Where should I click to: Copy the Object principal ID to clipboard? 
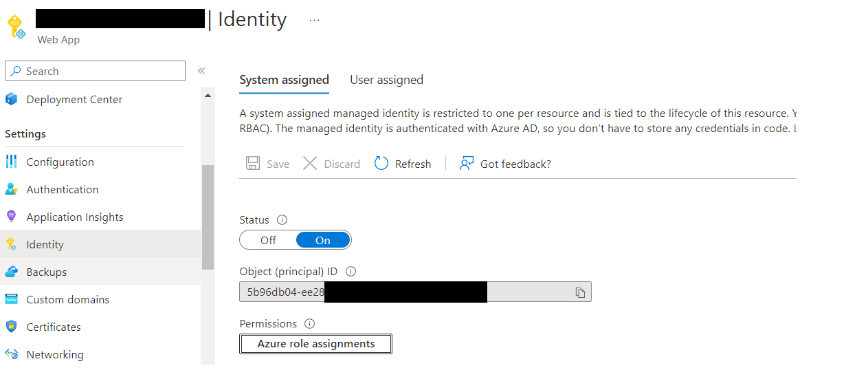(x=580, y=292)
